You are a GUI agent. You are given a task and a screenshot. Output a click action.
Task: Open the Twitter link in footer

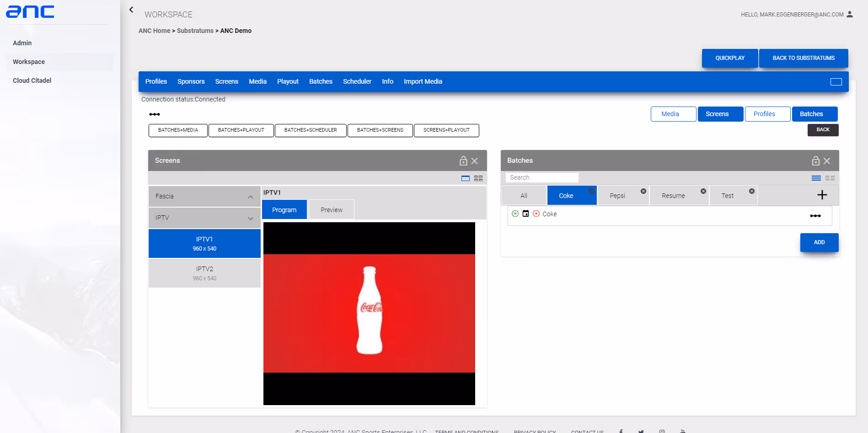641,431
